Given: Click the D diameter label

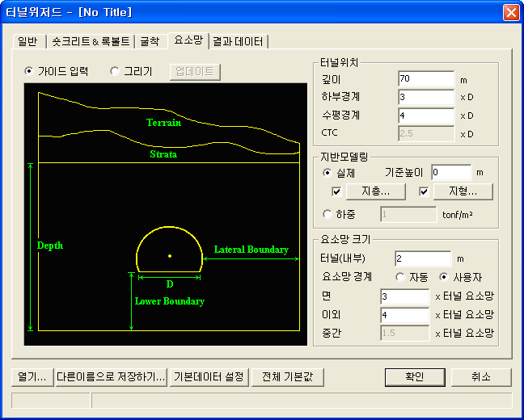Looking at the screenshot, I should 170,284.
